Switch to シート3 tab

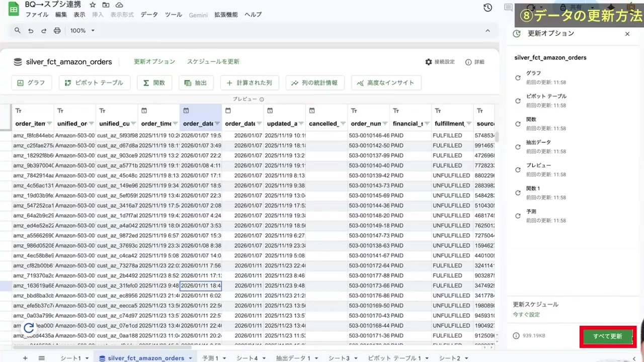point(339,358)
